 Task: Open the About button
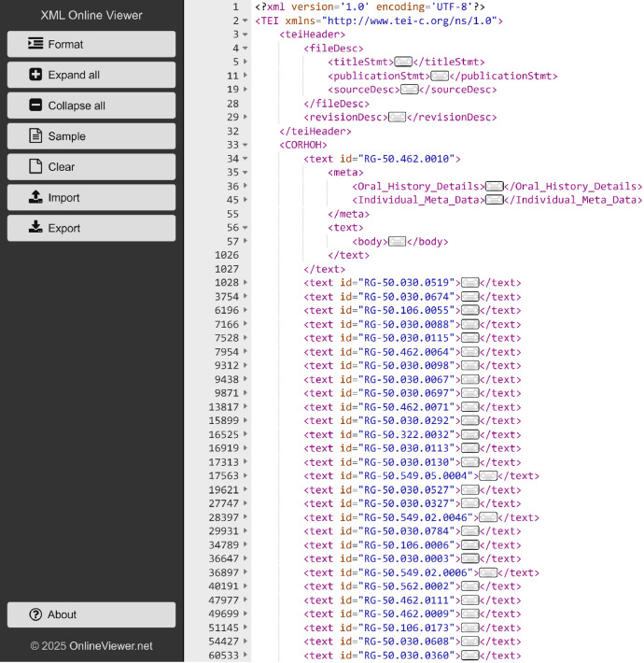(91, 614)
